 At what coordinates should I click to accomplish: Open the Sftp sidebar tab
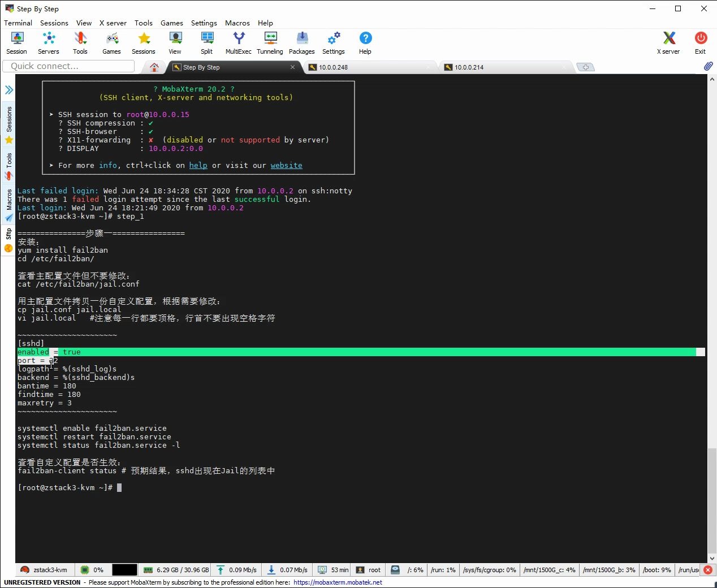click(8, 240)
